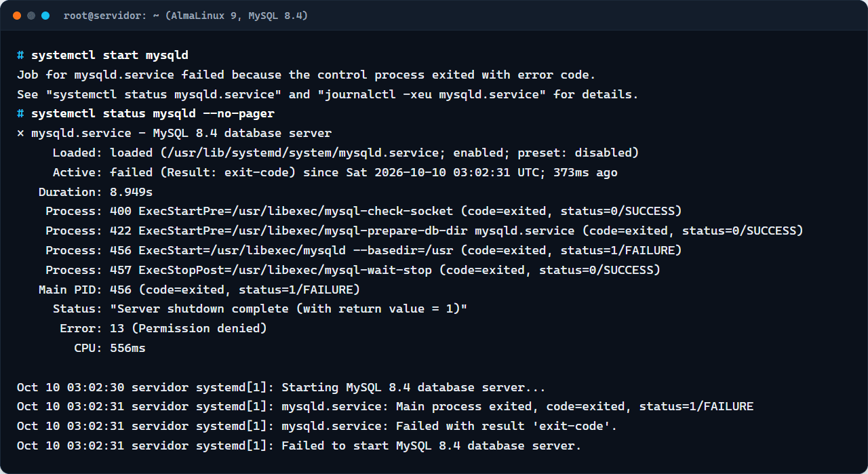Screen dimensions: 868x474
Task: Click the 'Duration: 8.949s' line
Action: pos(96,193)
